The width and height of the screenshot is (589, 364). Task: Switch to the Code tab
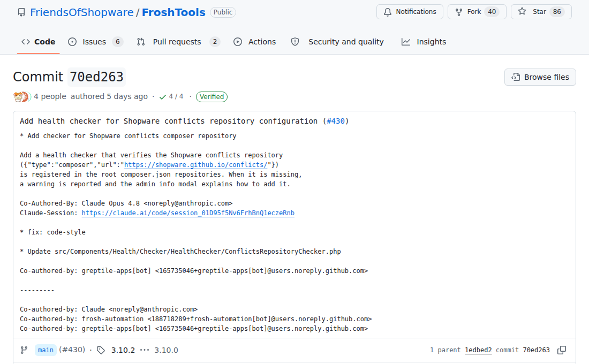[39, 42]
